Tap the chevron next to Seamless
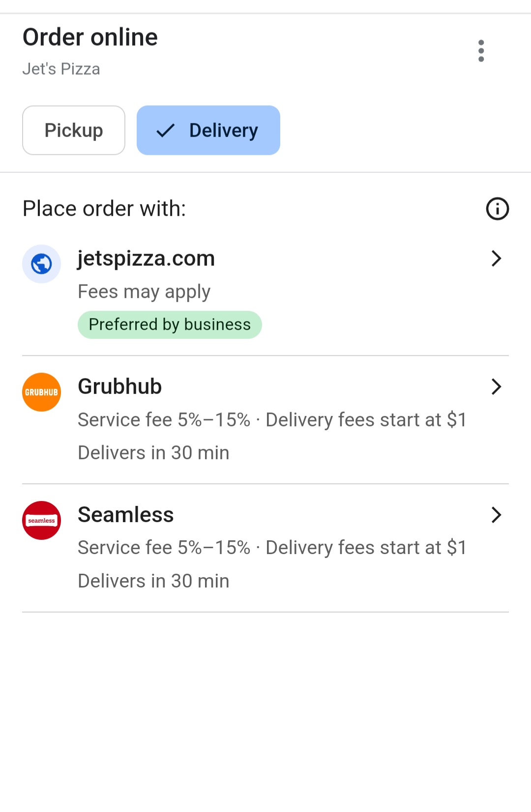531x812 pixels. click(496, 515)
